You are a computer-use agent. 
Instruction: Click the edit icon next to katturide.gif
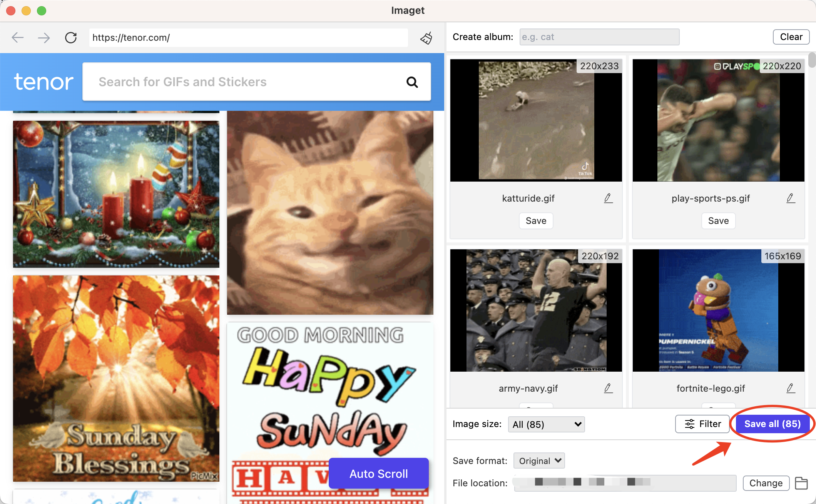(608, 199)
